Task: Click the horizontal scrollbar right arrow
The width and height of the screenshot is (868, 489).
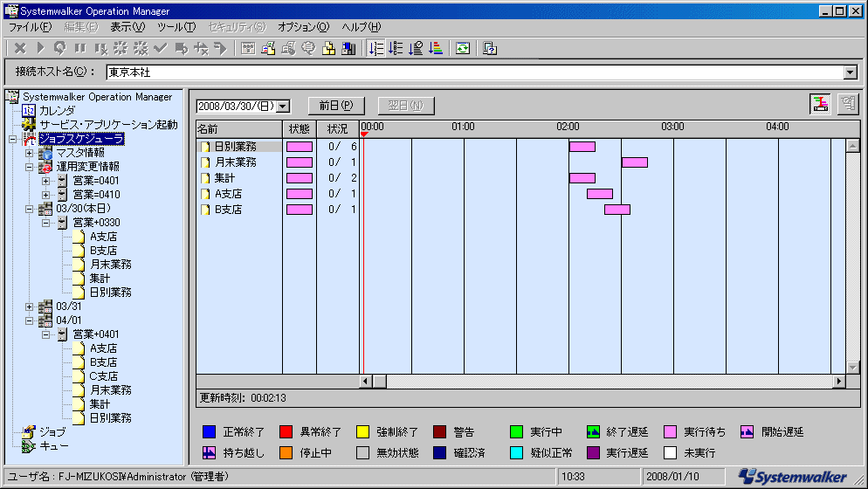Action: (x=839, y=381)
